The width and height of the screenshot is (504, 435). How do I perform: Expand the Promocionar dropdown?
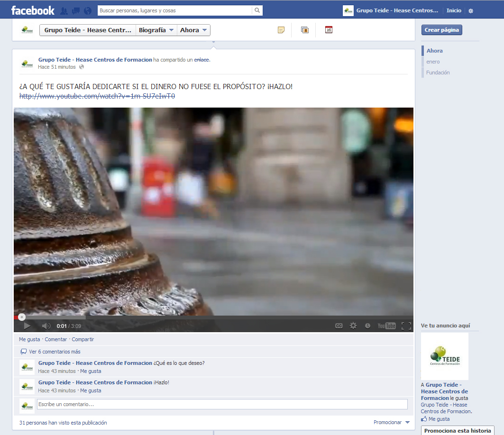pyautogui.click(x=392, y=422)
